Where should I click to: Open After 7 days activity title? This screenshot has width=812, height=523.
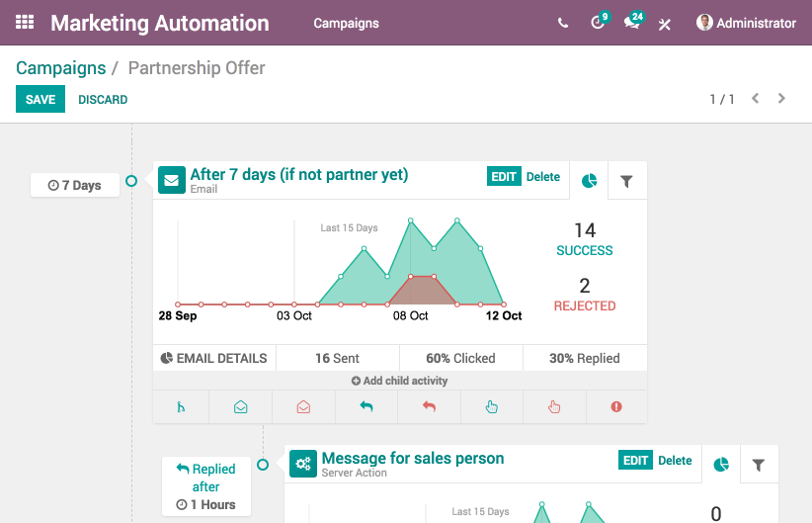coord(298,175)
